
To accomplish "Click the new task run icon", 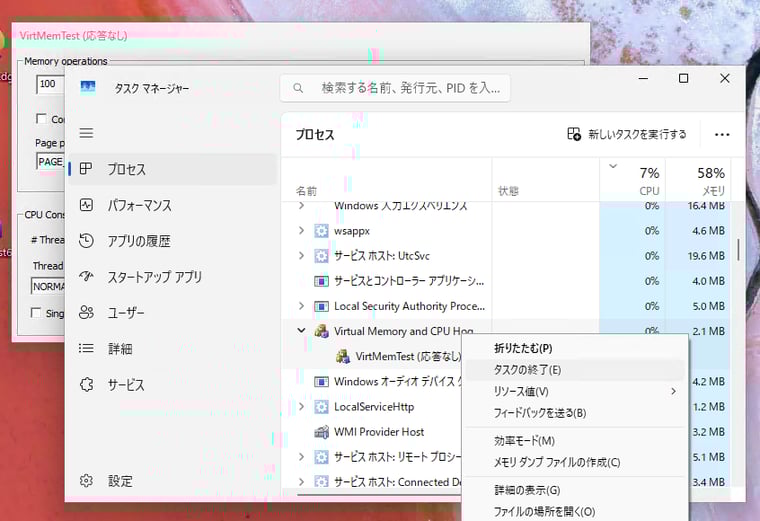I will [574, 134].
